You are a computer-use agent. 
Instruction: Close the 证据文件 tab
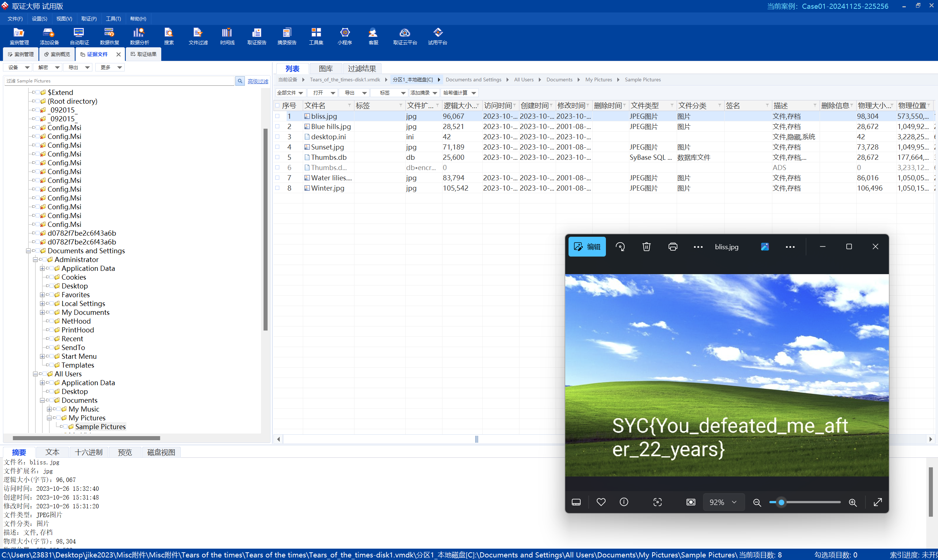click(118, 54)
